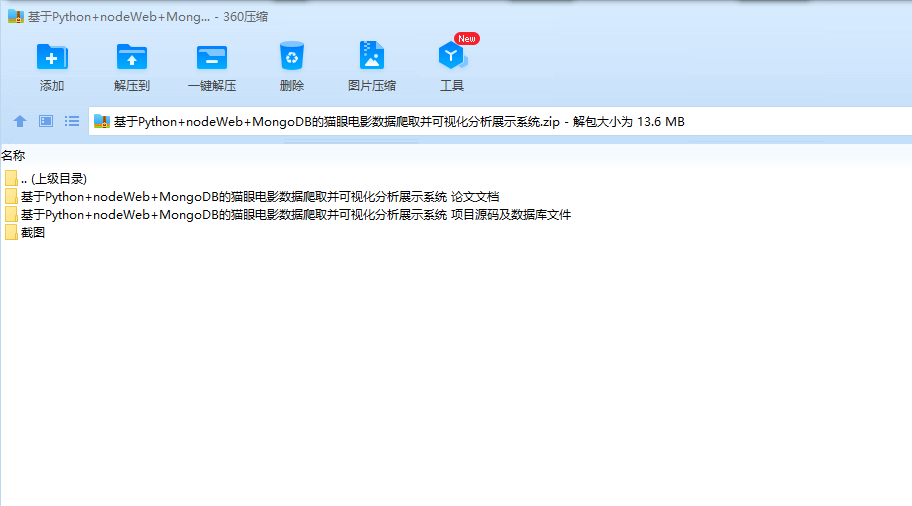Click the window title text '360压缩'
912x506 pixels.
pyautogui.click(x=245, y=17)
